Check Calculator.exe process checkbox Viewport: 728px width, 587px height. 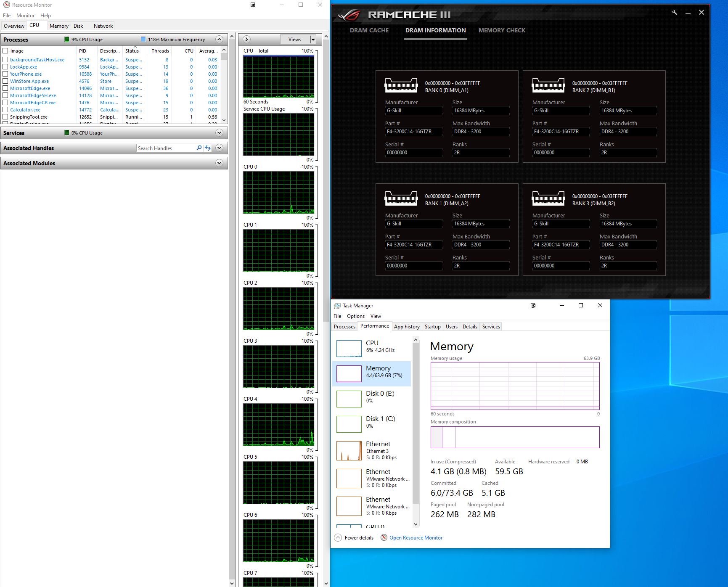(5, 110)
